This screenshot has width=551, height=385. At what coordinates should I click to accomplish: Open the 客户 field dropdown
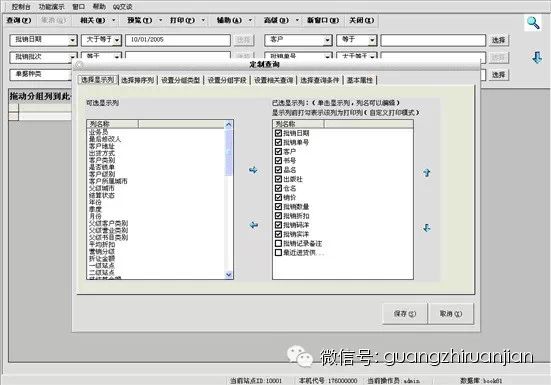328,40
